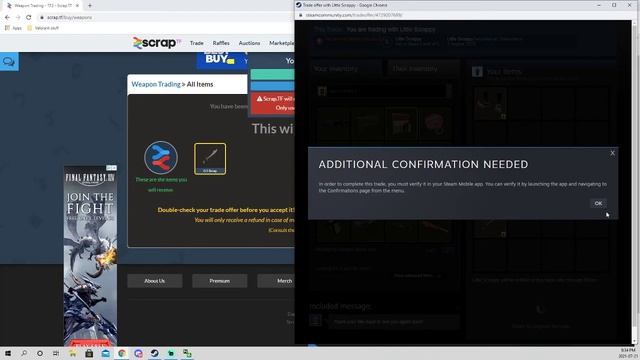Close the Weapon Trading browser tab

tap(77, 6)
